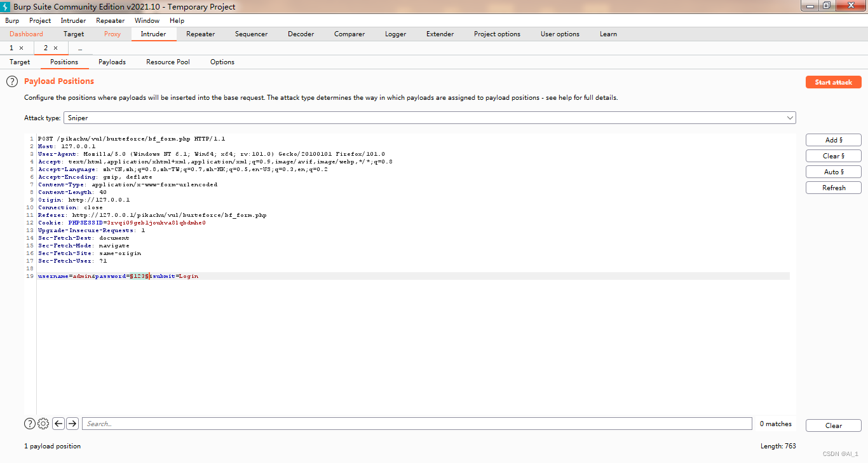
Task: Click the Referer header line
Action: (x=153, y=215)
